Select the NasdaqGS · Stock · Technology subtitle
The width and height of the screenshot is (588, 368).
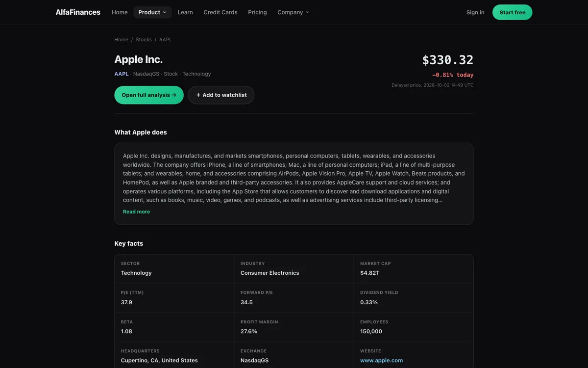[x=172, y=74]
